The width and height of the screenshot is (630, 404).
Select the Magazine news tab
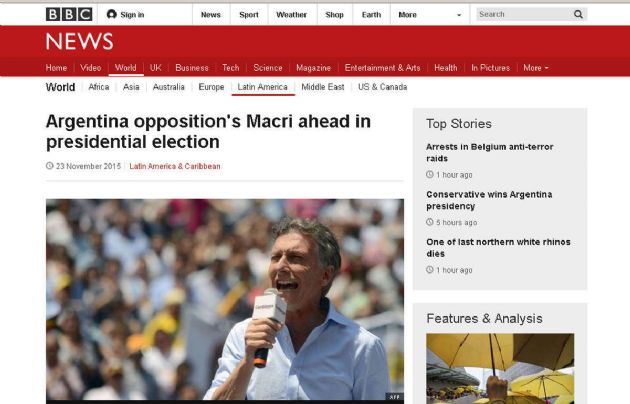pos(313,68)
